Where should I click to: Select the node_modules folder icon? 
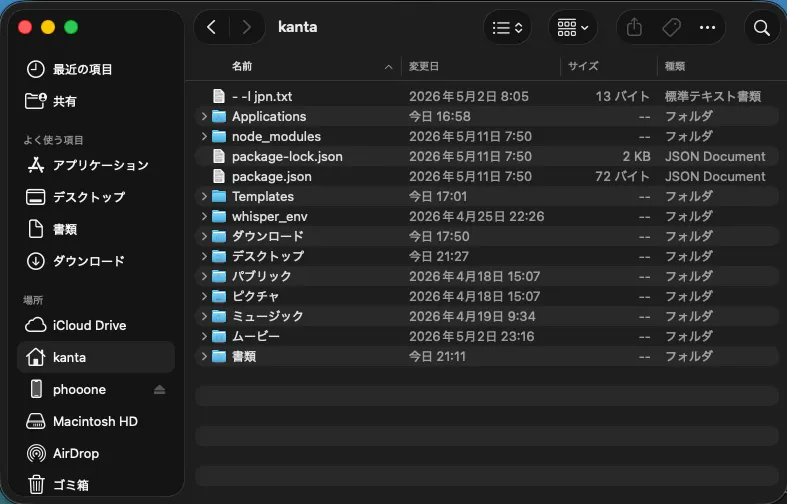[x=219, y=137]
